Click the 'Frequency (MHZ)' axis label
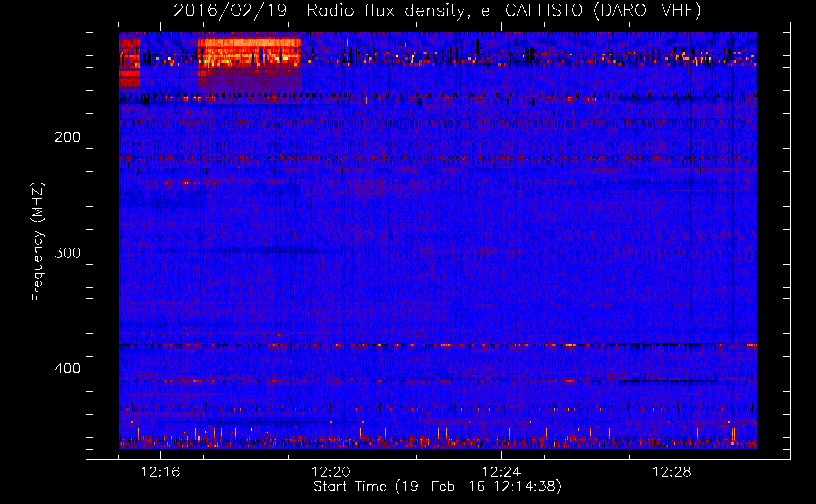Image resolution: width=816 pixels, height=504 pixels. [38, 242]
